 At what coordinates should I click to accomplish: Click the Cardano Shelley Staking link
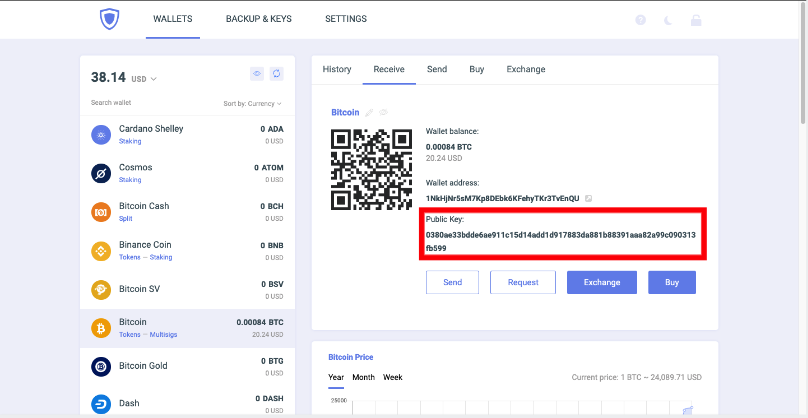pos(130,141)
